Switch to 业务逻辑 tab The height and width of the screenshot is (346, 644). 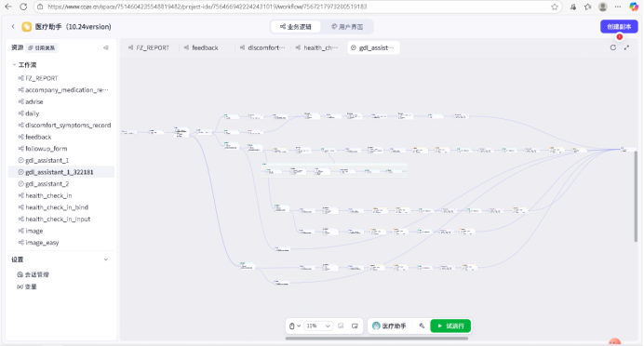coord(296,27)
